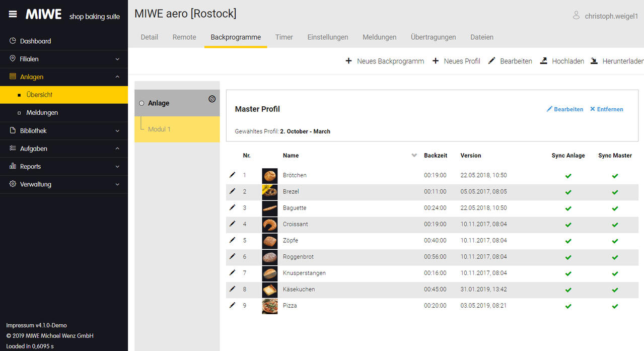Click edit pencil for Roggenbrot row

232,256
